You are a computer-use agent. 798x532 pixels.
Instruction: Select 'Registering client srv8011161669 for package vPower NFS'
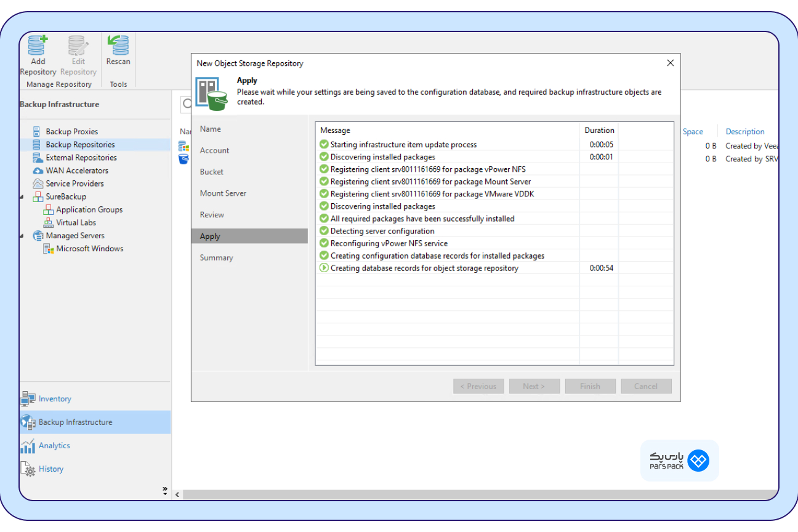point(428,169)
